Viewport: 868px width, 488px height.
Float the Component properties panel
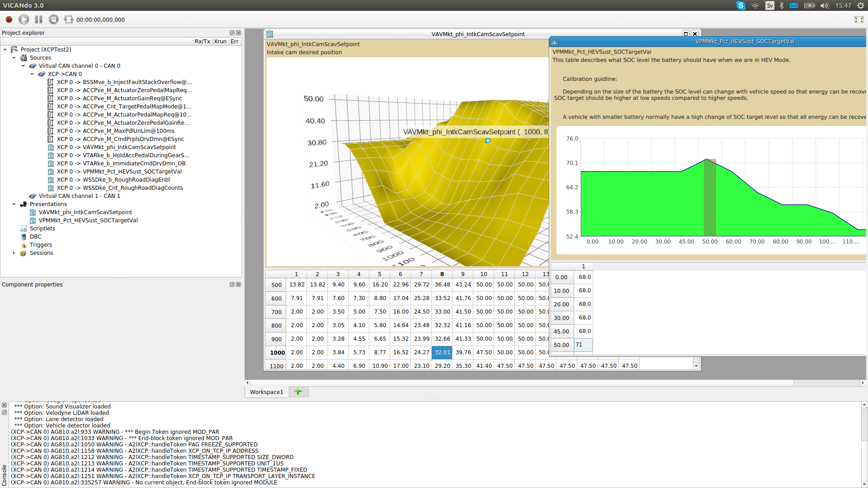[x=232, y=284]
